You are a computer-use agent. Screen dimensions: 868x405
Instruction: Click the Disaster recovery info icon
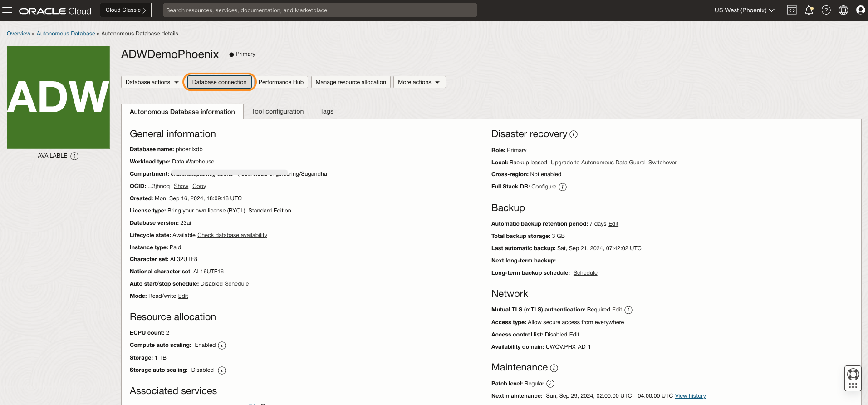574,134
